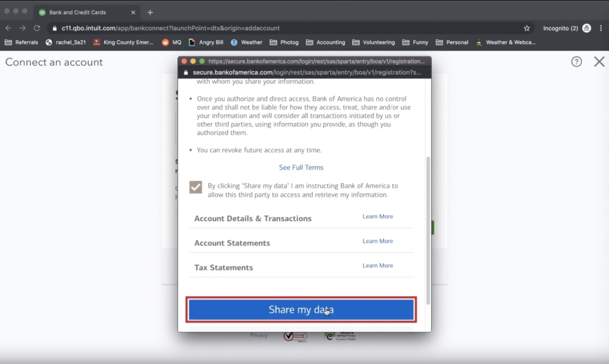
Task: Click the browser forward arrow
Action: click(23, 28)
